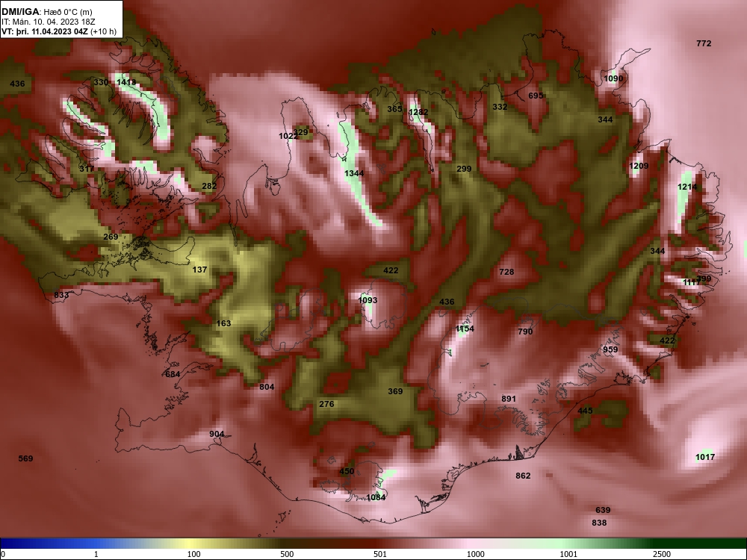Click the 639 height label

pos(603,511)
